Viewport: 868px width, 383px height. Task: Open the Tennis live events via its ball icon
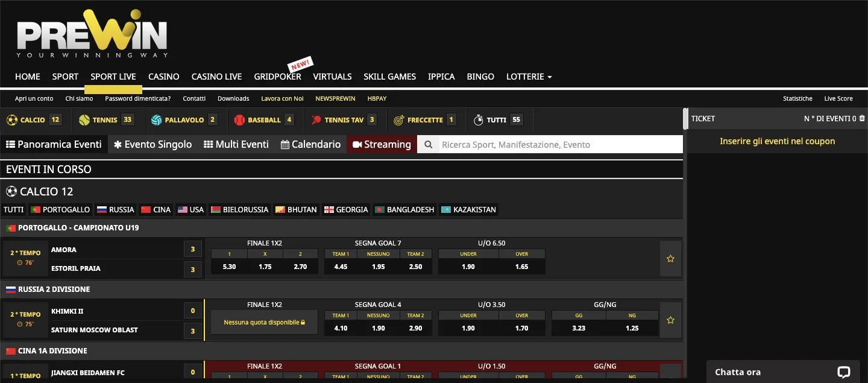85,119
